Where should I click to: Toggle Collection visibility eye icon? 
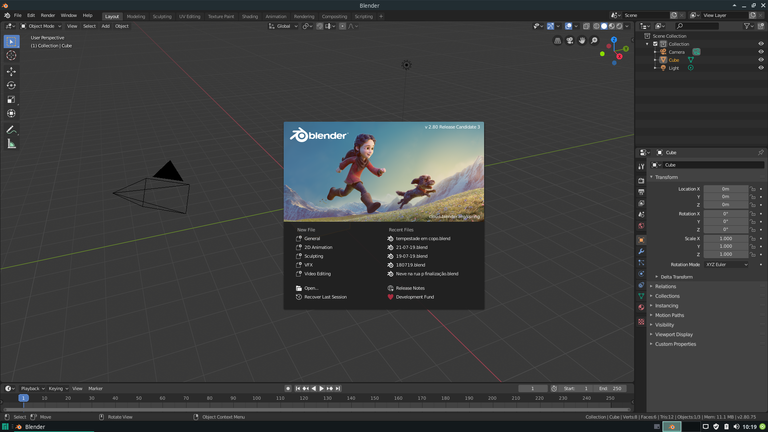(x=761, y=44)
